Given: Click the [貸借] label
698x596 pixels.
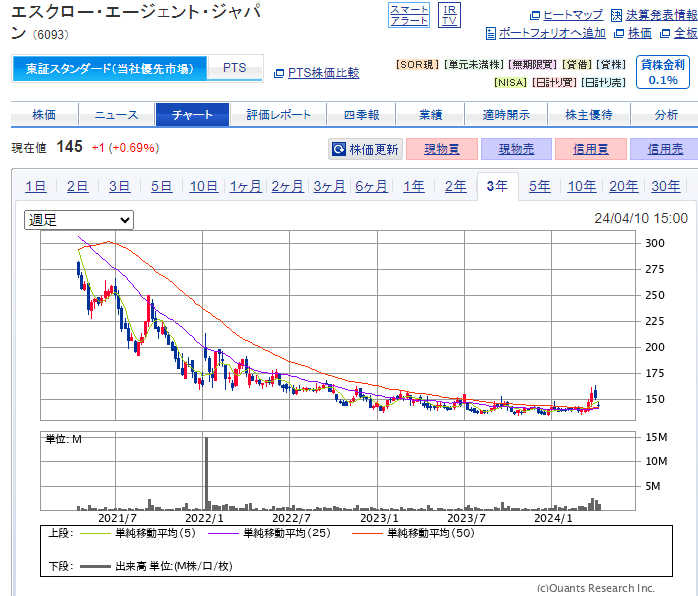Looking at the screenshot, I should 577,65.
